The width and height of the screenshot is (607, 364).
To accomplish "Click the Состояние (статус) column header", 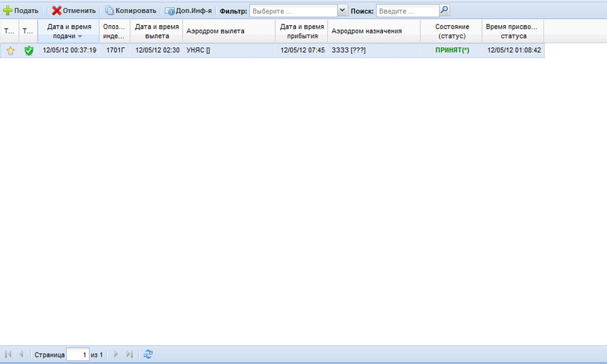I will (x=452, y=31).
